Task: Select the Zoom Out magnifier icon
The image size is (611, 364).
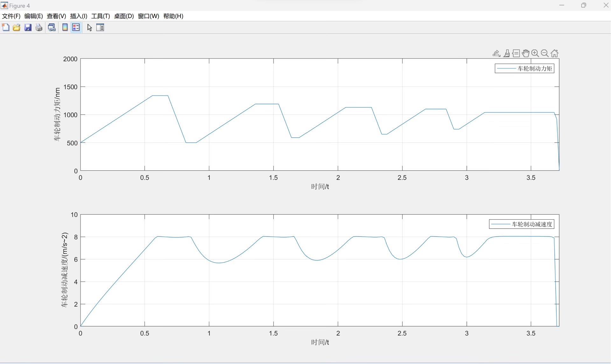Action: (x=545, y=53)
